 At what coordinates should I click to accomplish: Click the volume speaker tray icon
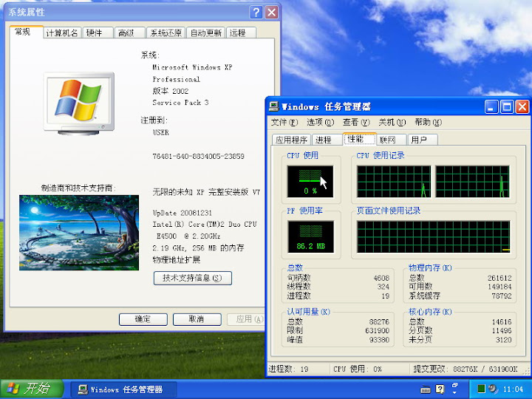(493, 389)
